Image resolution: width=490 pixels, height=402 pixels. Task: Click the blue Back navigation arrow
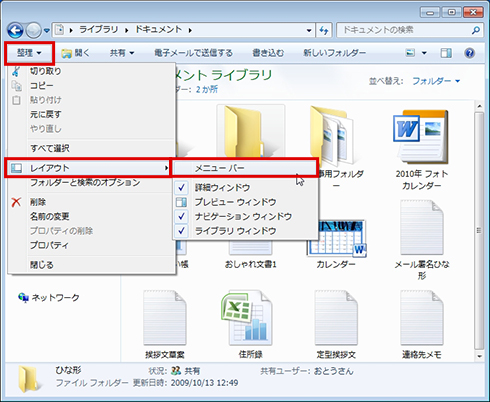(x=15, y=31)
